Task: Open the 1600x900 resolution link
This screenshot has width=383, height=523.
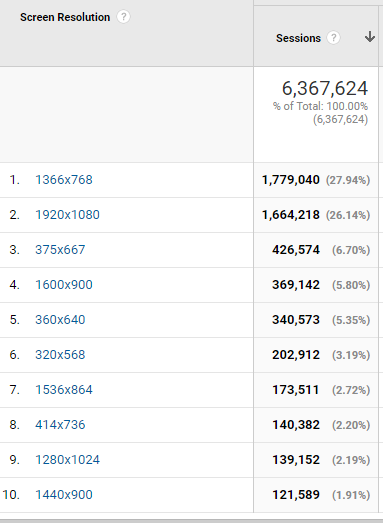Action: [64, 285]
